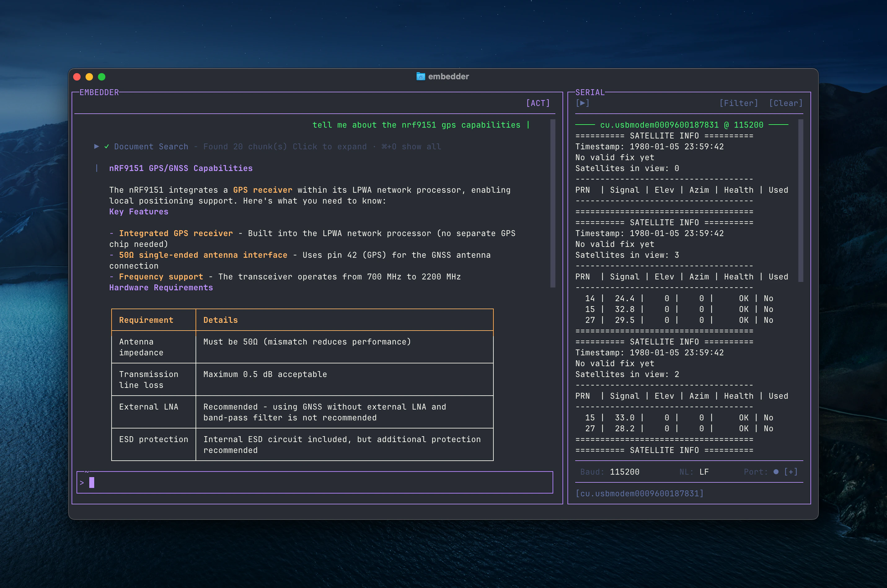Click the Port connection status dot
Image resolution: width=887 pixels, height=588 pixels.
tap(776, 472)
